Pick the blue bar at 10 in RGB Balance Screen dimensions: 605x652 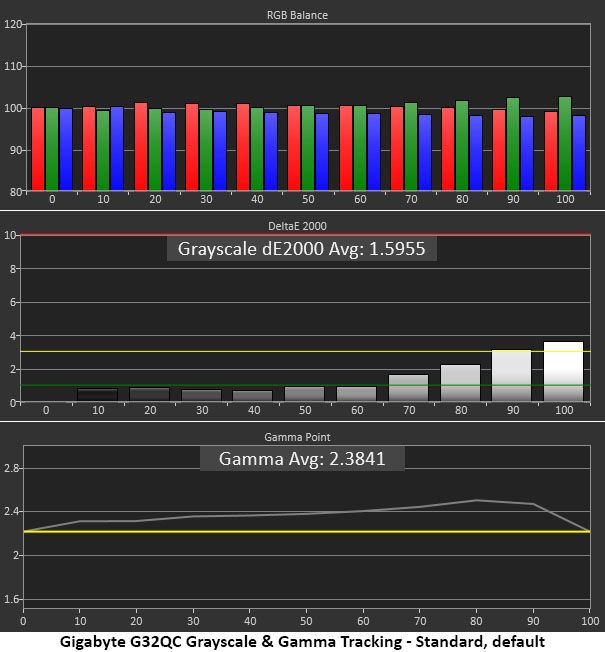(117, 149)
